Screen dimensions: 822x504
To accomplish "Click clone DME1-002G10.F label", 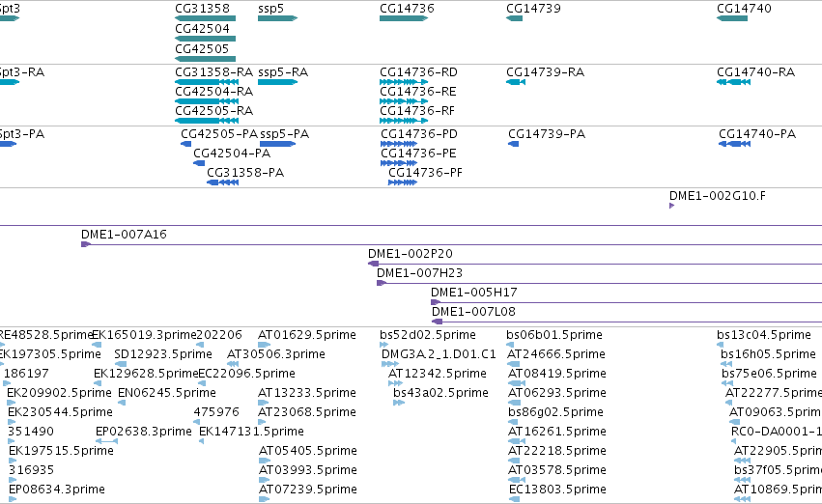I will [717, 196].
